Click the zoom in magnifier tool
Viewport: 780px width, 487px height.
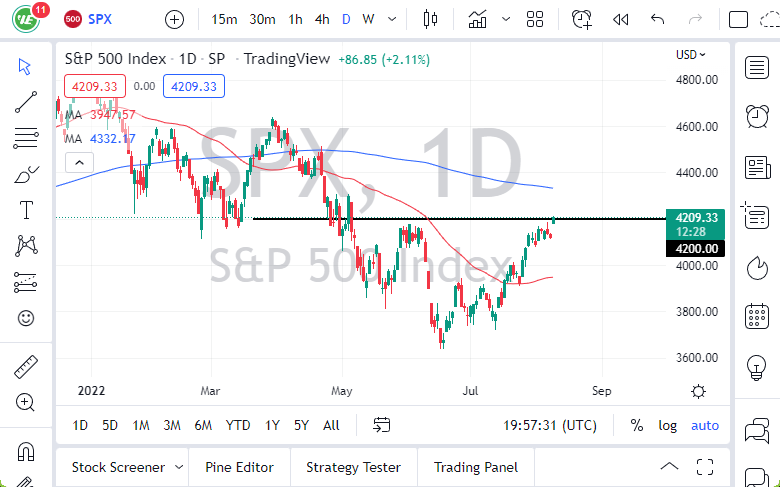pos(27,402)
